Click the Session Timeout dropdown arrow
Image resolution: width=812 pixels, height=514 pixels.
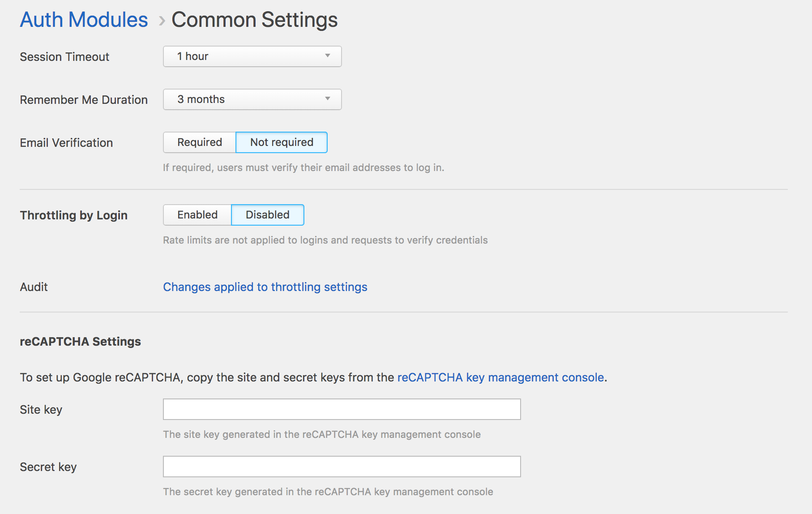click(x=328, y=56)
